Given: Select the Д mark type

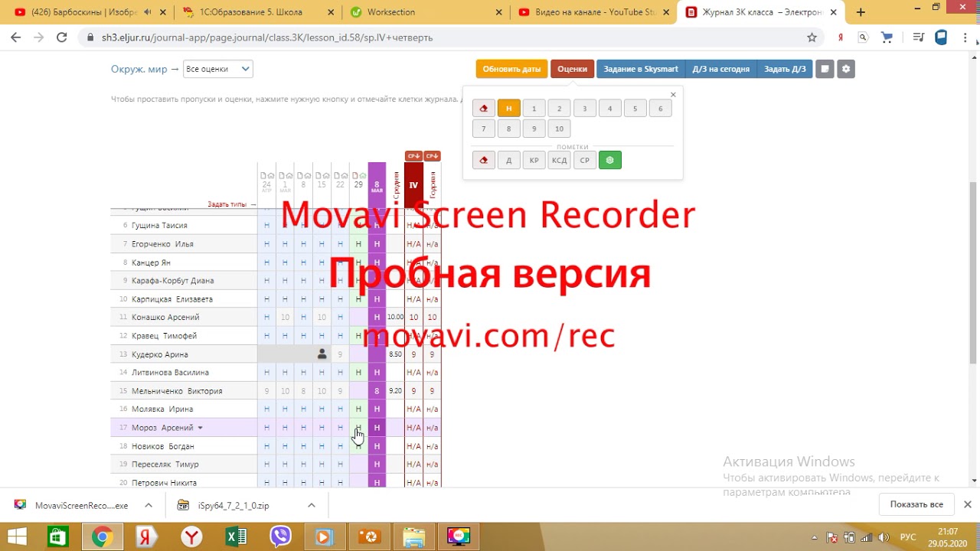Looking at the screenshot, I should coord(508,161).
